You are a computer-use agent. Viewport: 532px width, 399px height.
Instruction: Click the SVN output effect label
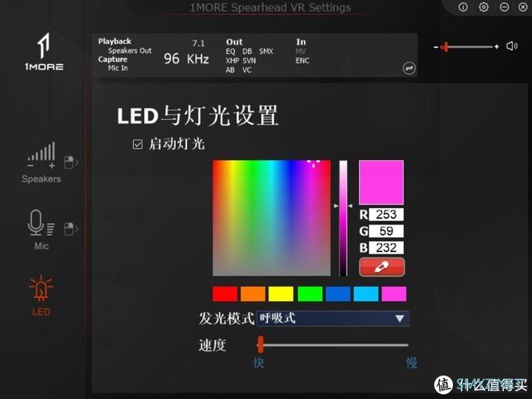[249, 61]
